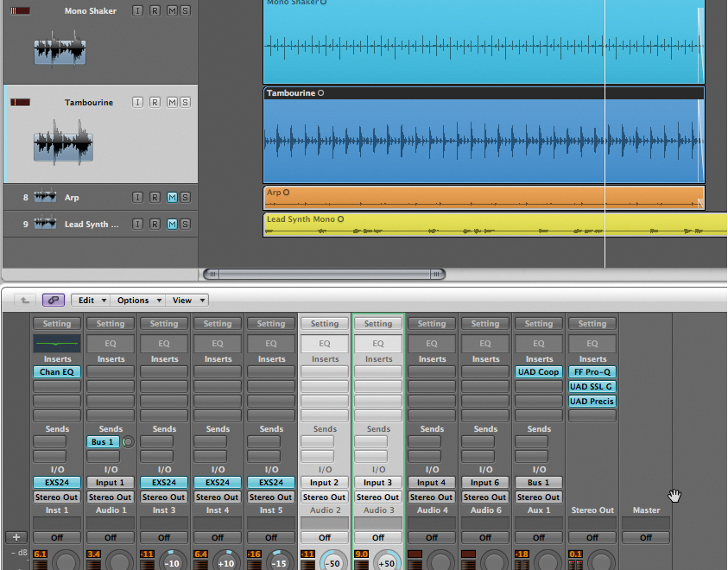
Task: Click the Inst 3 pan knob showing -10
Action: click(x=172, y=560)
